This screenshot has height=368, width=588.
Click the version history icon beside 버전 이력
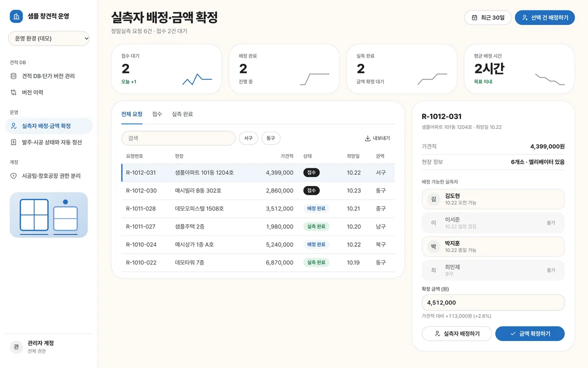click(14, 92)
